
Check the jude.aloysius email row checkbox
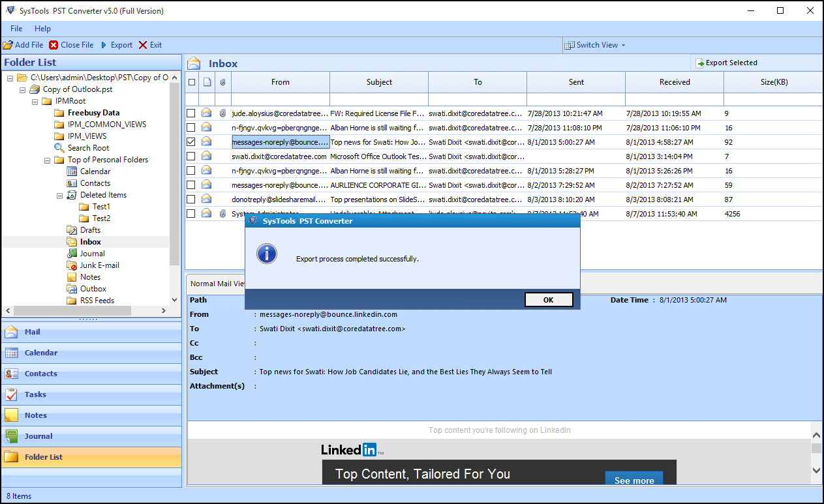pyautogui.click(x=191, y=113)
